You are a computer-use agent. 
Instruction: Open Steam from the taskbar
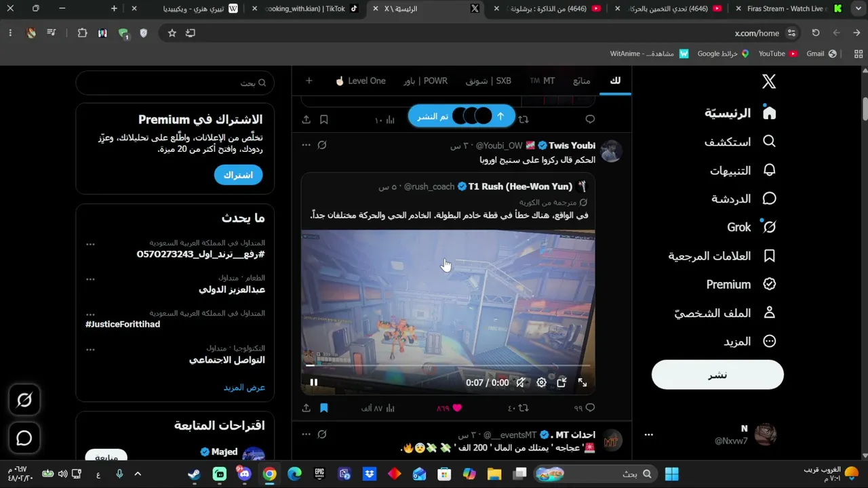pos(195,474)
